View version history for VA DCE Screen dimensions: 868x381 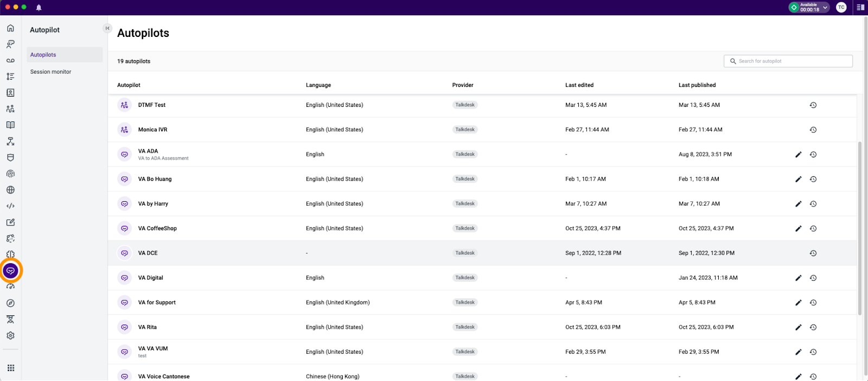point(813,253)
